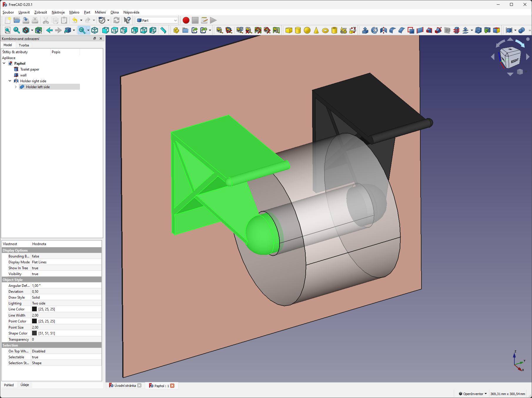Switch to isometric view icon
This screenshot has height=398, width=532.
pos(95,30)
